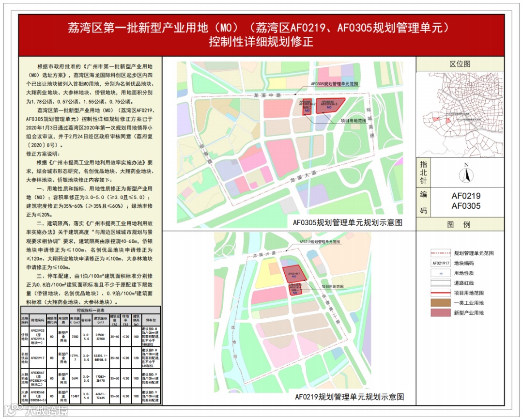This screenshot has height=420, width=523.
Task: Click the 46461-77435 building area cell
Action: coord(100,396)
